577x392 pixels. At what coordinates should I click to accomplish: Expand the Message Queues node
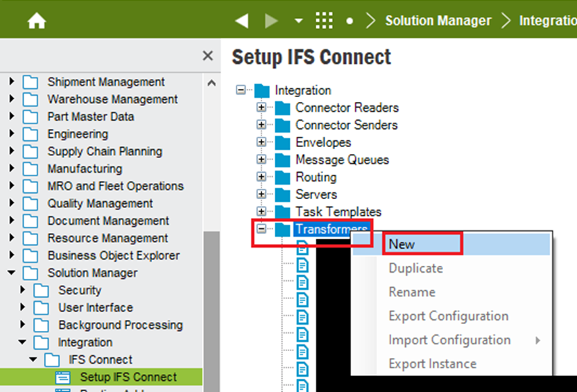(x=261, y=159)
